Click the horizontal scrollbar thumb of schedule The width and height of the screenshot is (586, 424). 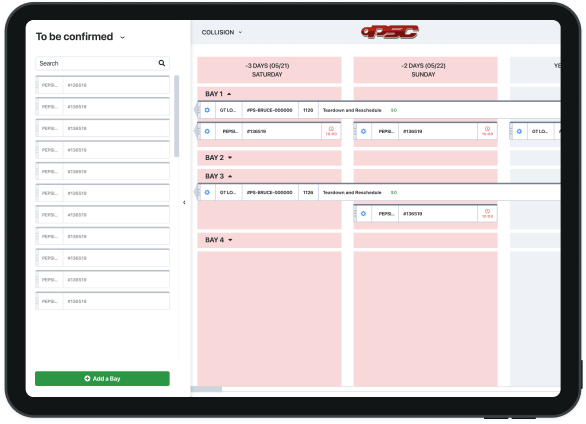(206, 389)
